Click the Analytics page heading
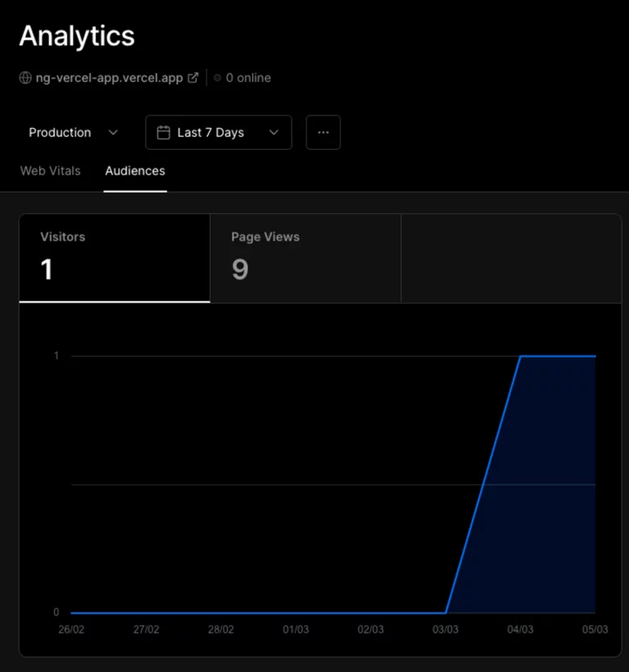629x672 pixels. (77, 36)
